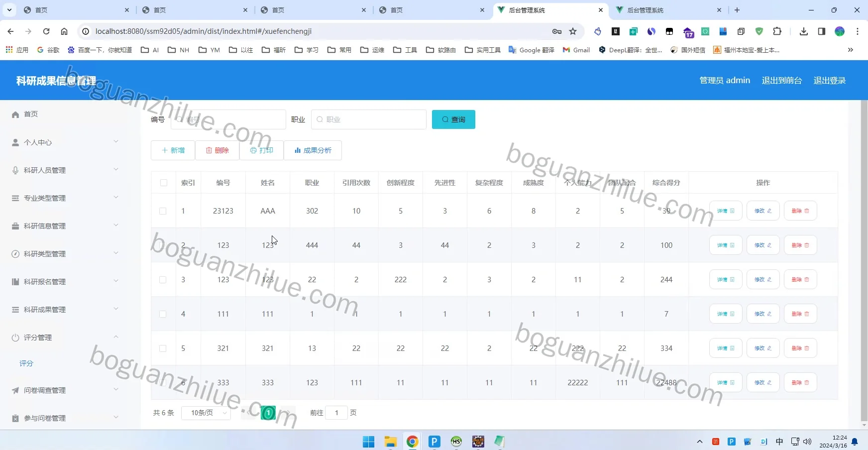Open browser downloads icon
The width and height of the screenshot is (868, 450).
[803, 31]
